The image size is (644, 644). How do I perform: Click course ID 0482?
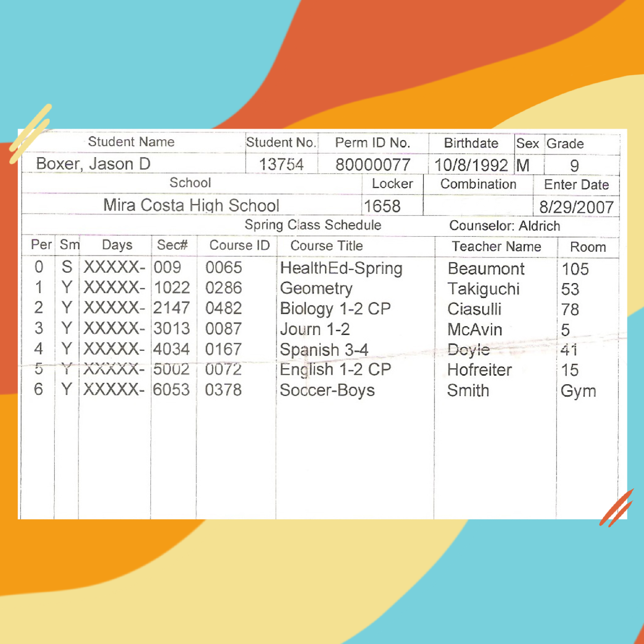[x=224, y=308]
